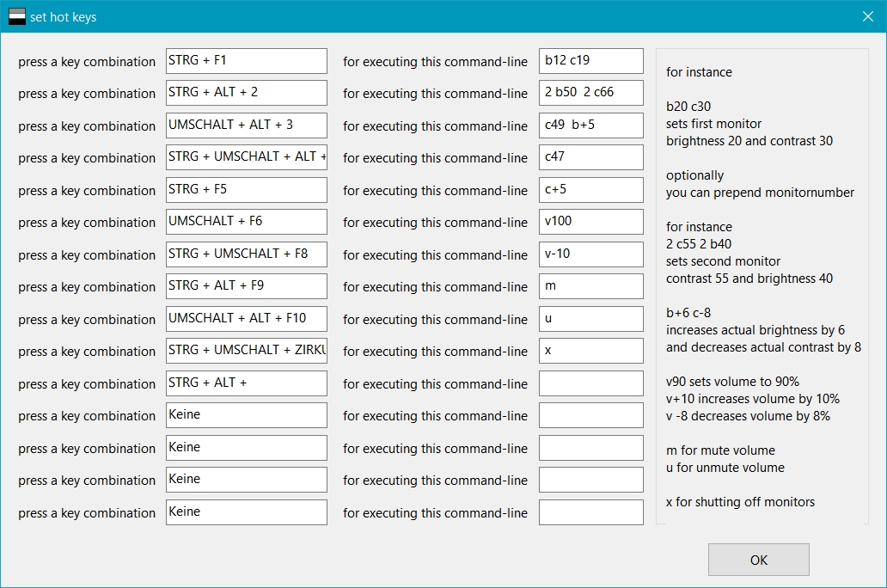Focus the command field containing c+5
Screen dimensions: 887x588
591,190
